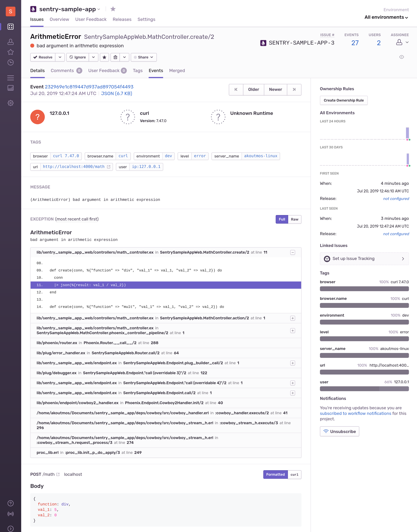Open the assignee dropdown chevron
The width and height of the screenshot is (417, 532).
coord(407,42)
